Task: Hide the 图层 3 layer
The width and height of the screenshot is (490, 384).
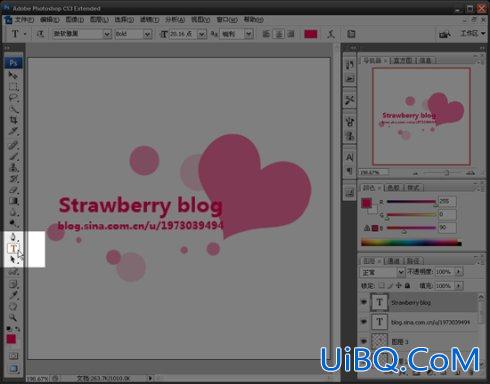Action: pos(364,341)
